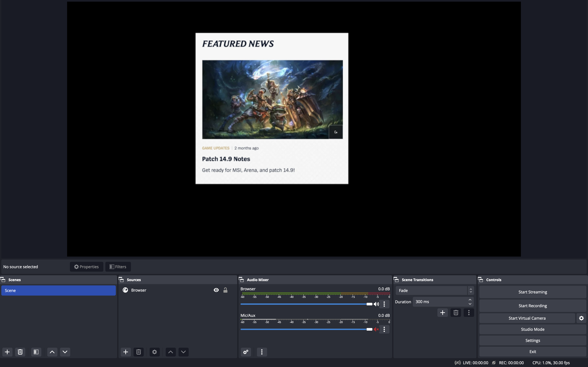
Task: Click the Start Recording button
Action: [x=533, y=306]
